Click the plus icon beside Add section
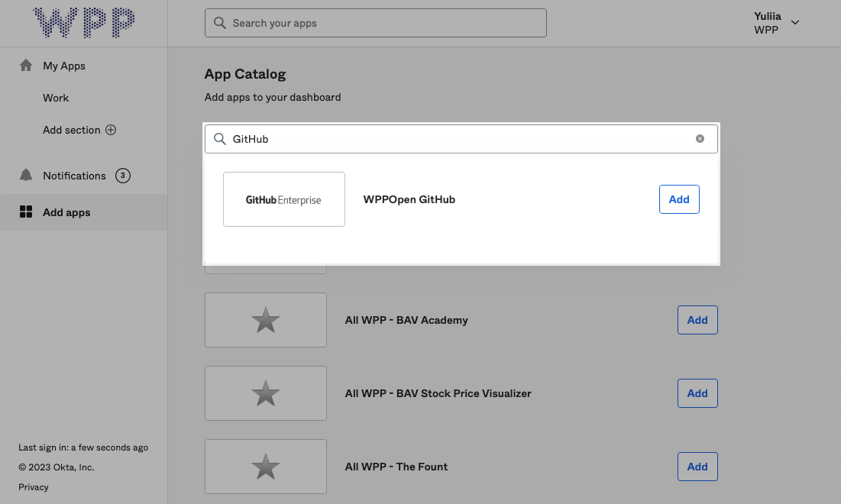841x504 pixels. coord(111,130)
